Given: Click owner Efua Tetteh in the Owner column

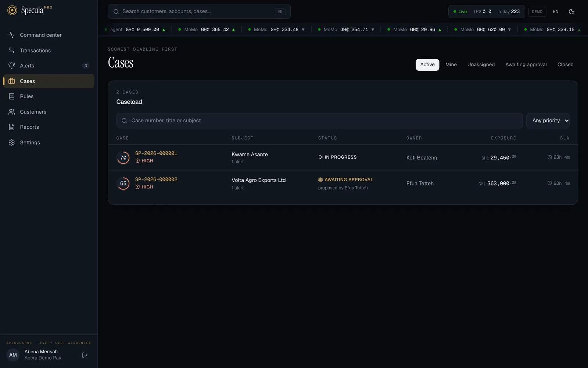Looking at the screenshot, I should point(420,183).
